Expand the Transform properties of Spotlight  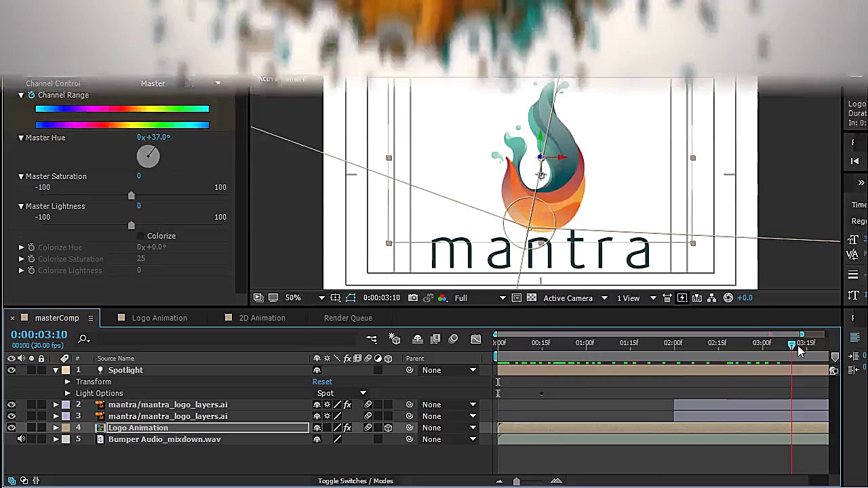pyautogui.click(x=67, y=382)
